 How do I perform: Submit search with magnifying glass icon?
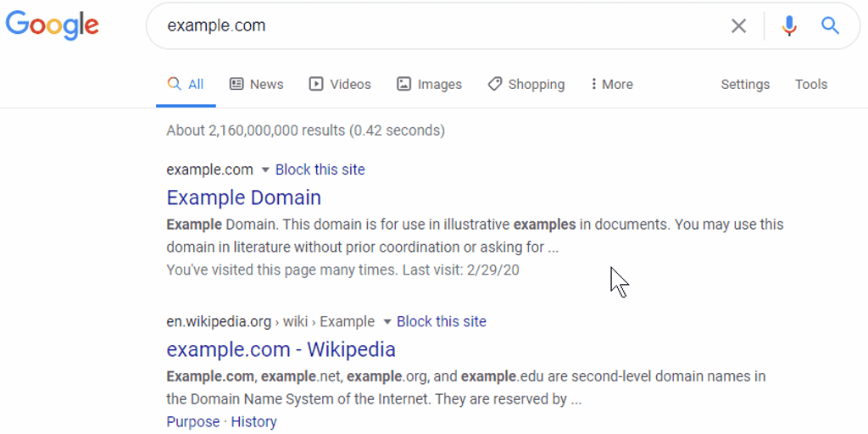tap(830, 26)
